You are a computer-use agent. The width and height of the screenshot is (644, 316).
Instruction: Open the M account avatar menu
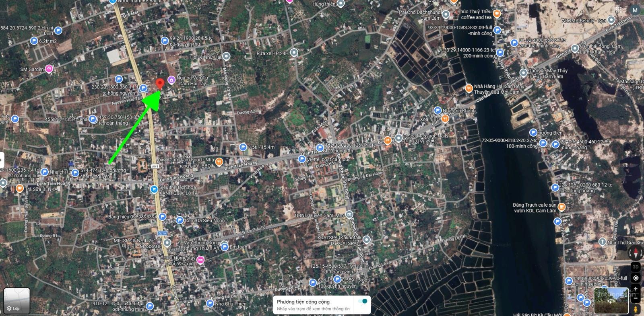click(635, 10)
